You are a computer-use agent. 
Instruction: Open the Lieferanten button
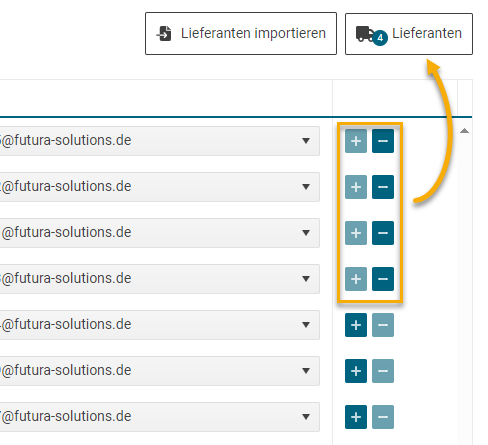coord(409,34)
